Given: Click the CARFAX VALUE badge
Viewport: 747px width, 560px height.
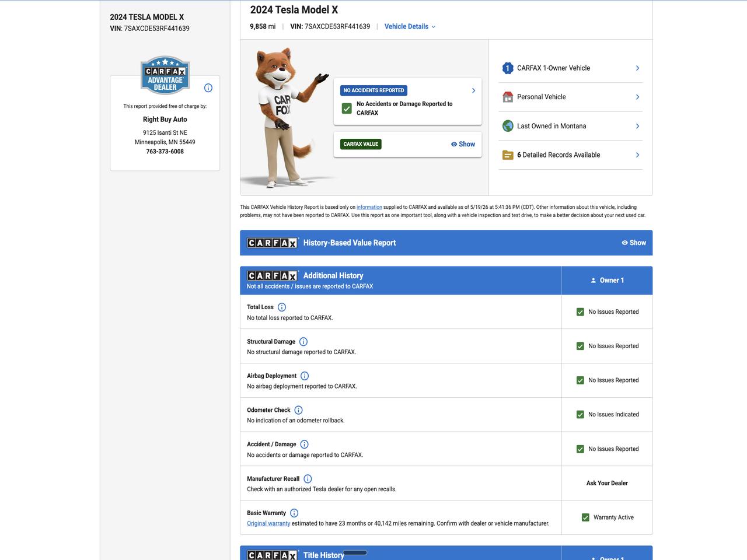Looking at the screenshot, I should click(361, 144).
